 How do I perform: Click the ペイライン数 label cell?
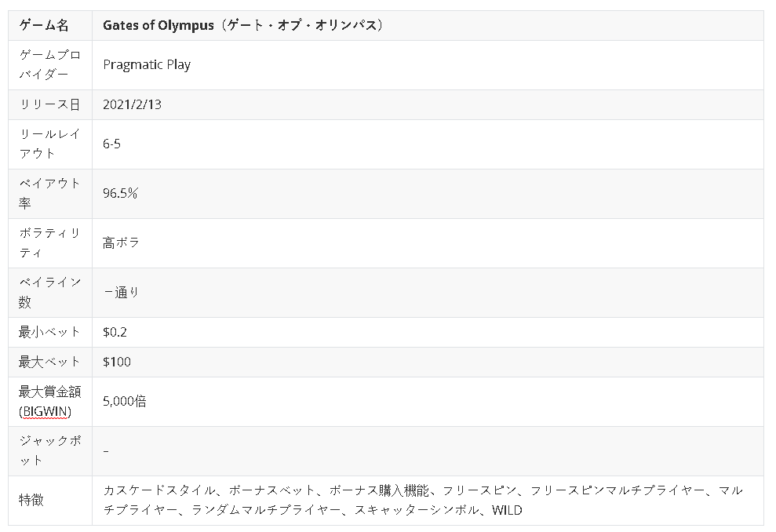click(49, 293)
